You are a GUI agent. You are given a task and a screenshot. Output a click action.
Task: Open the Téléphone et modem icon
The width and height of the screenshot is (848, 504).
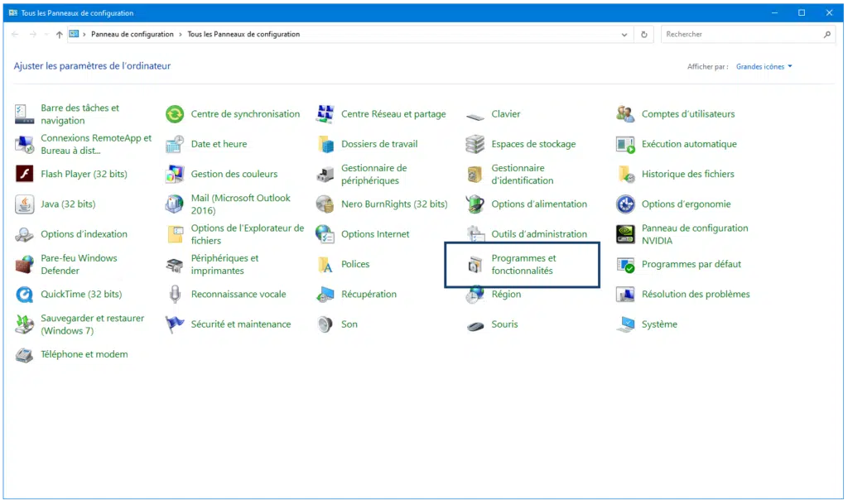24,355
